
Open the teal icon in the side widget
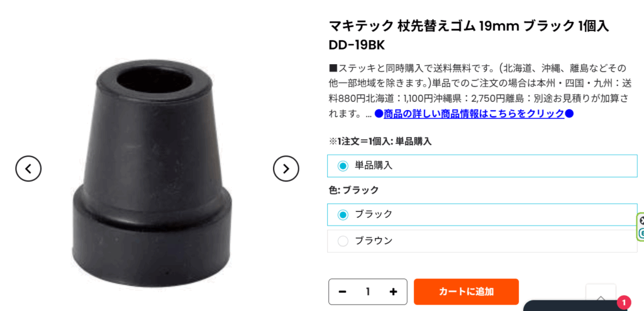coord(642,234)
